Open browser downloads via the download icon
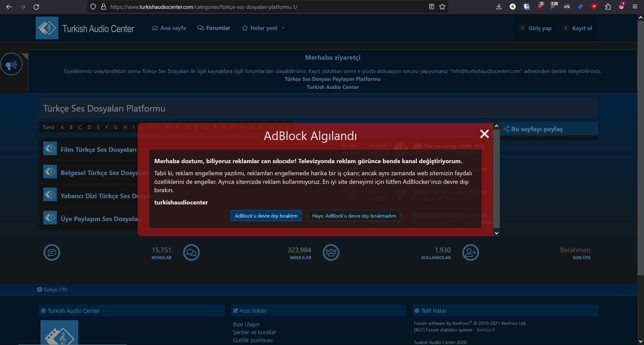644x345 pixels. point(499,6)
